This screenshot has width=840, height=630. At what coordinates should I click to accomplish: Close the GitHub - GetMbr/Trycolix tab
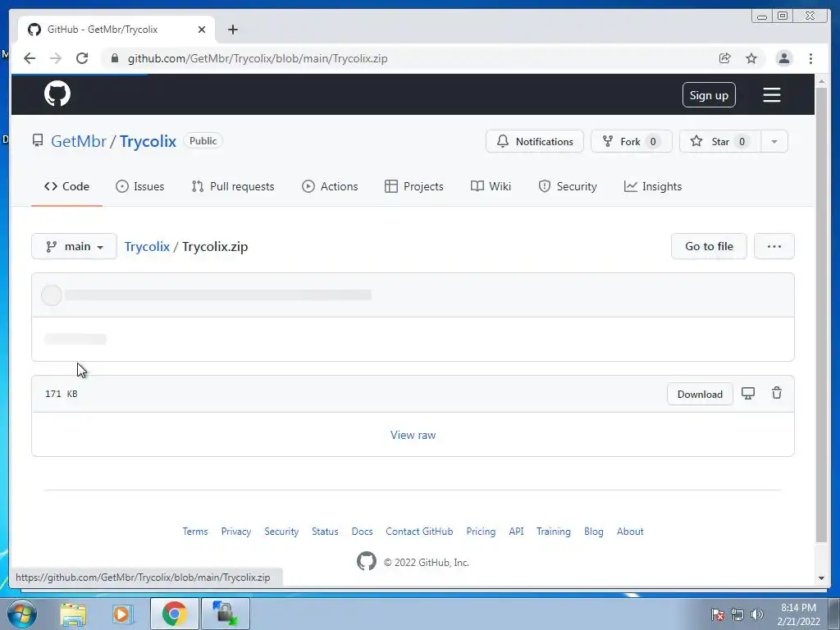(x=202, y=30)
